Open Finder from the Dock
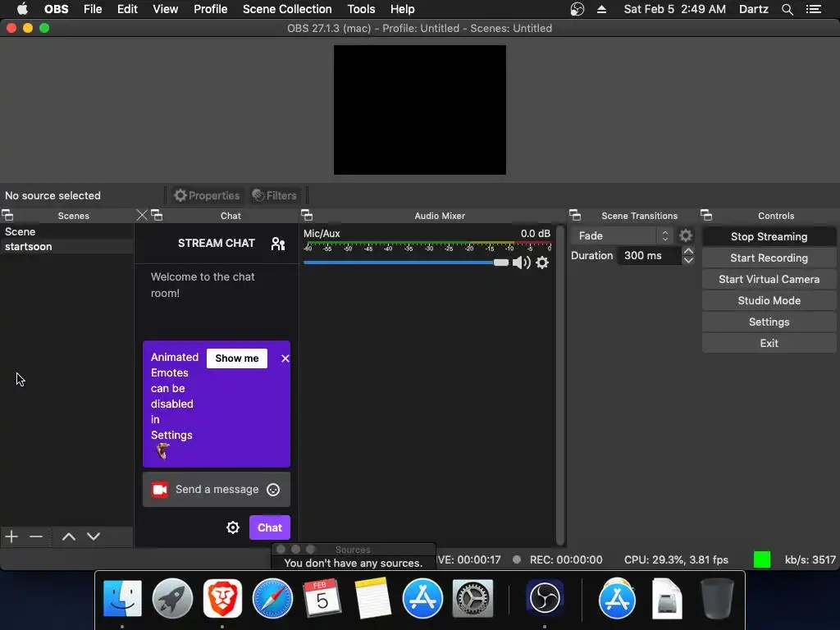The height and width of the screenshot is (630, 840). [x=122, y=598]
